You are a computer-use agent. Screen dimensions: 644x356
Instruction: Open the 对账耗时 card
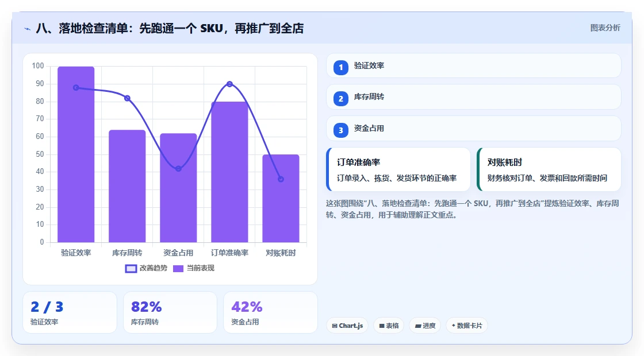pos(549,169)
